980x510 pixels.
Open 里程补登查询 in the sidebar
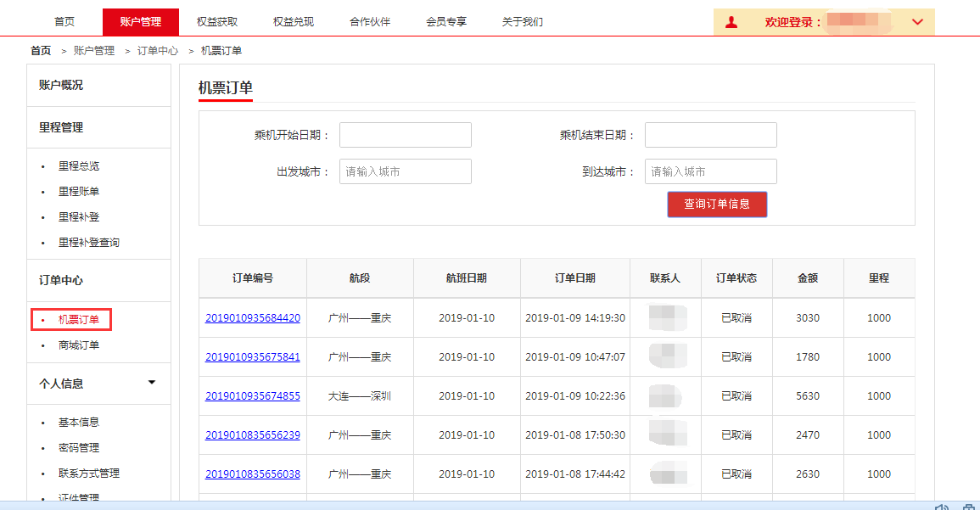89,243
